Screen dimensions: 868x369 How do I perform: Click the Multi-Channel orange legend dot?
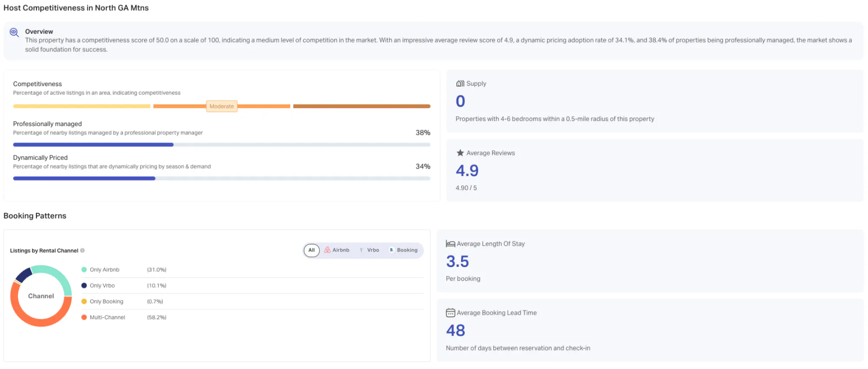point(84,317)
